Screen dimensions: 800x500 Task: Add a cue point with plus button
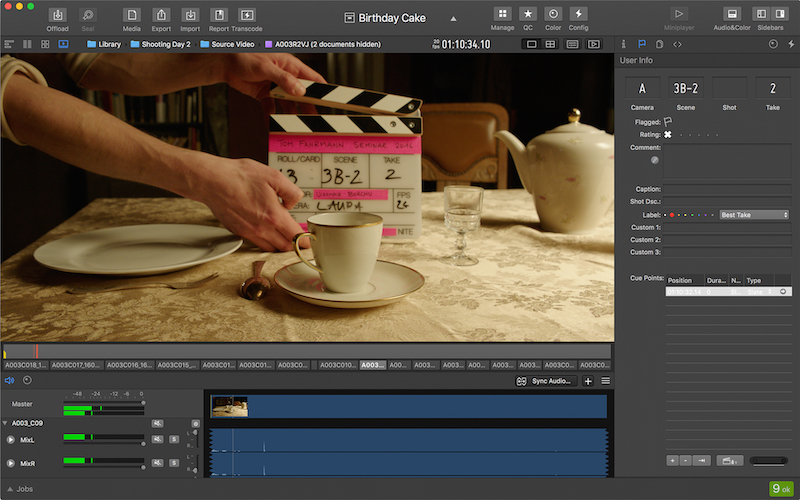coord(672,461)
